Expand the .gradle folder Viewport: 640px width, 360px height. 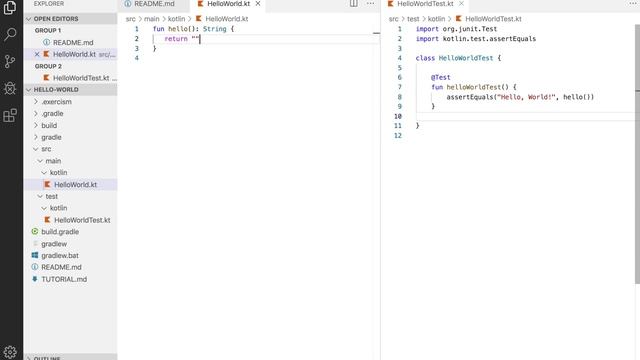click(52, 113)
